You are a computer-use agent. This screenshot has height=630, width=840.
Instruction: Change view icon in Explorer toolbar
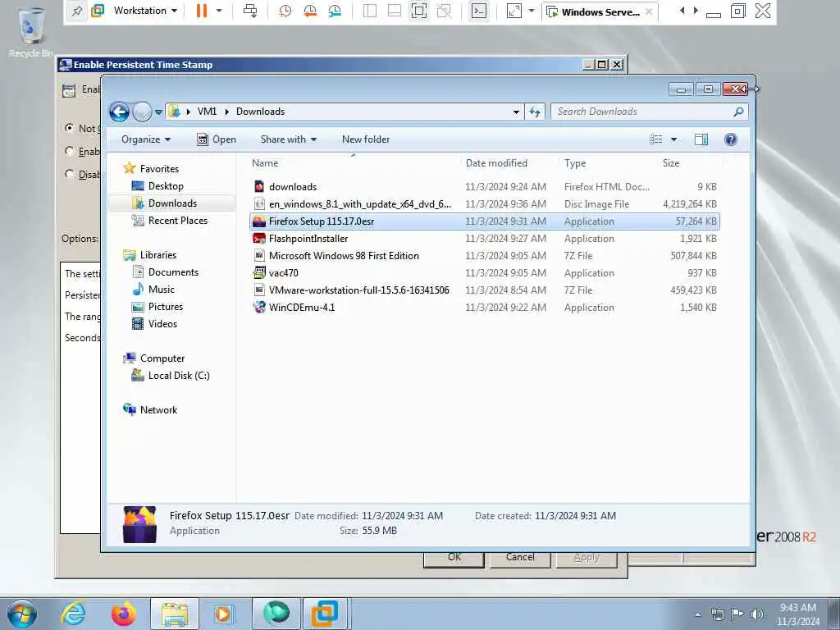[656, 139]
